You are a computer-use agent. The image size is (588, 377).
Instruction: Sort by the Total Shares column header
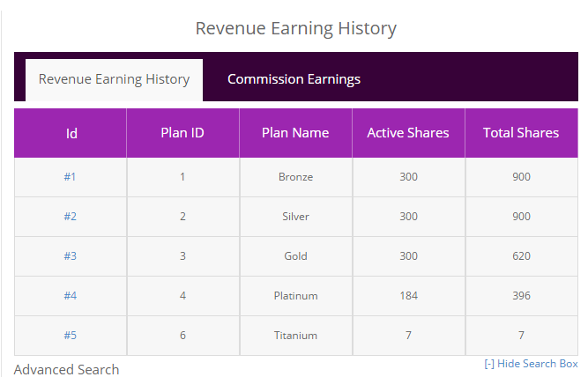pyautogui.click(x=521, y=133)
